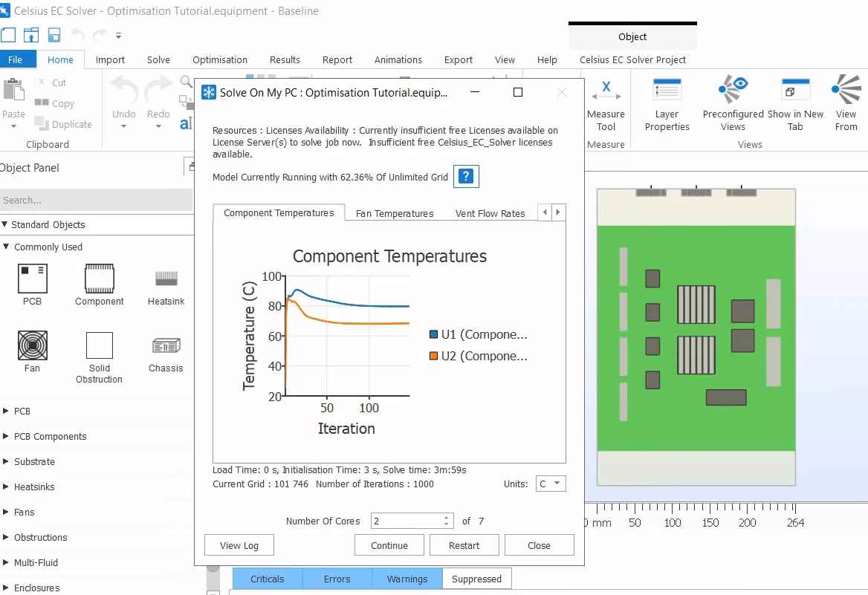
Task: Open the Paste dropdown arrow
Action: 13,126
